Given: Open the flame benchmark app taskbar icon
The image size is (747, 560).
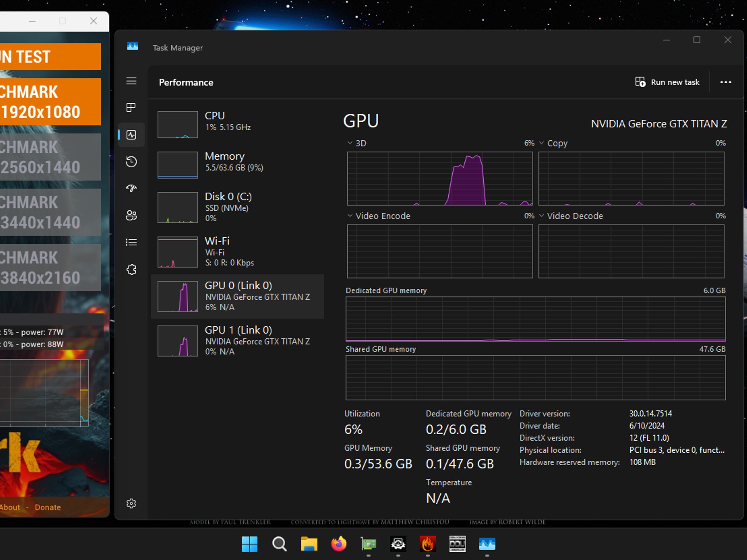Looking at the screenshot, I should tap(427, 544).
